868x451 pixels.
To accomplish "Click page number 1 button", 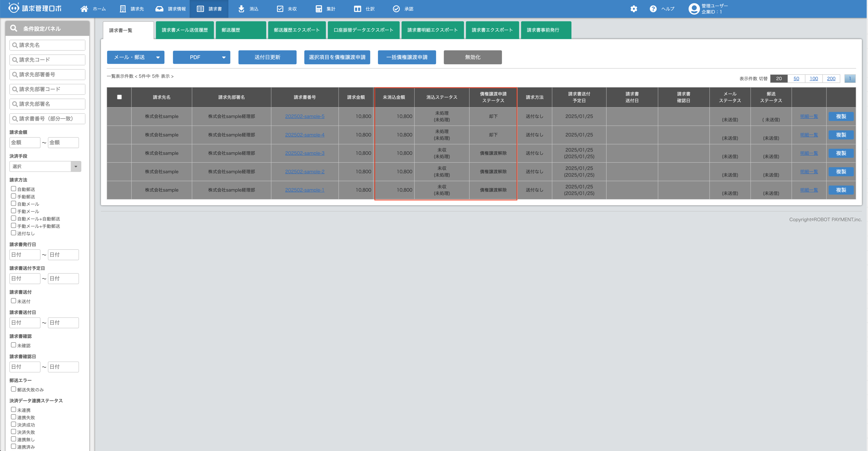I will 850,78.
